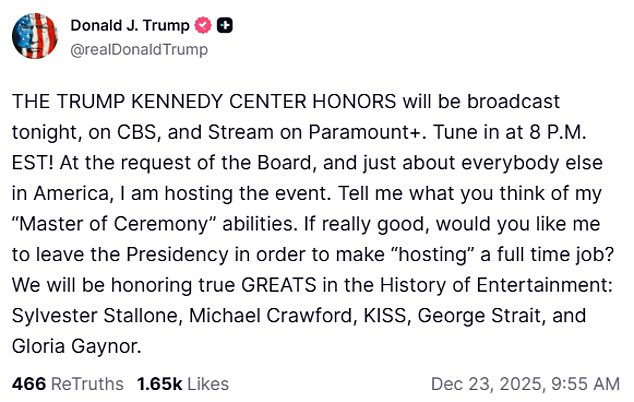Click the ReTruths label text
This screenshot has height=402, width=634.
click(87, 383)
